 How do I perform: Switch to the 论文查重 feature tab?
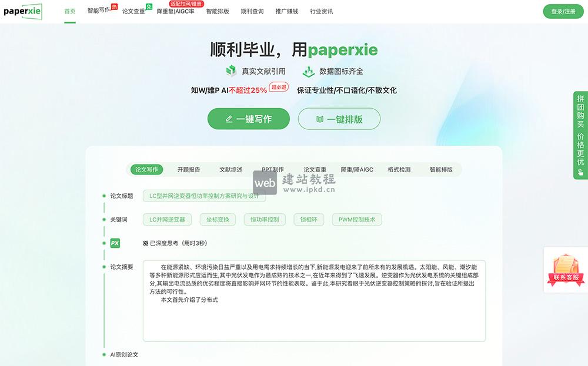(315, 169)
